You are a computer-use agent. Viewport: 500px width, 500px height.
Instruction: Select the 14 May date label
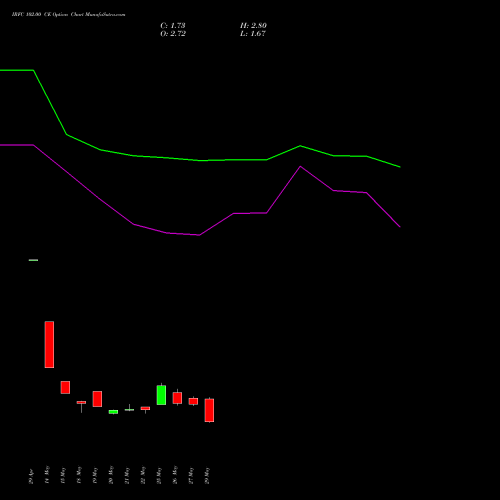pos(47,475)
